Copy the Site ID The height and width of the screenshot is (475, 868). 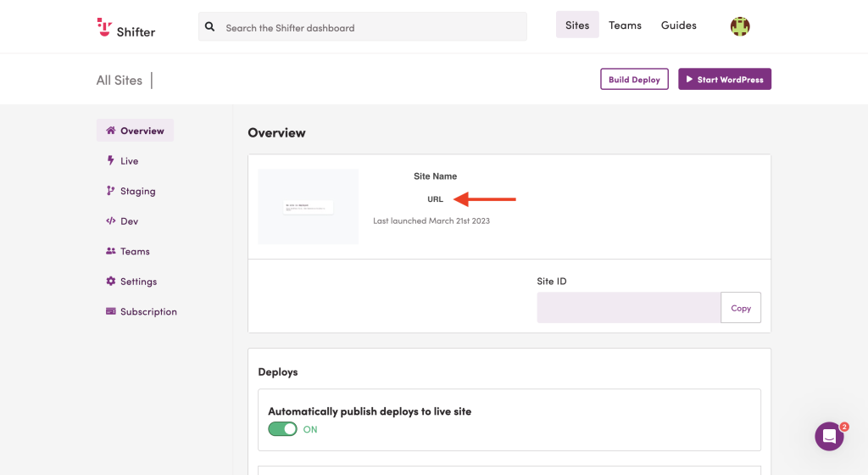741,308
